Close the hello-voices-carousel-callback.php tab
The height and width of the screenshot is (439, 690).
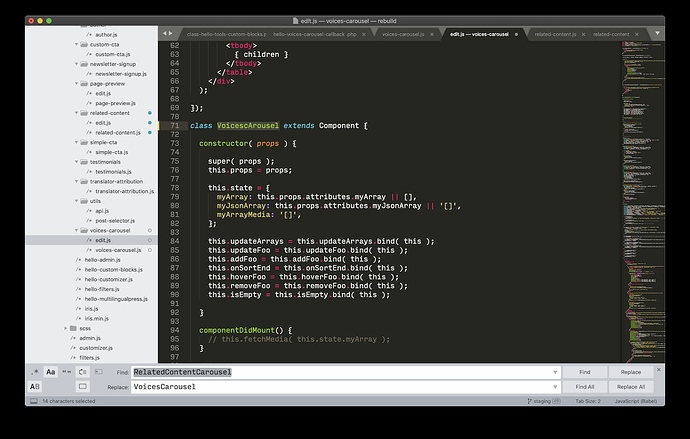tap(364, 34)
